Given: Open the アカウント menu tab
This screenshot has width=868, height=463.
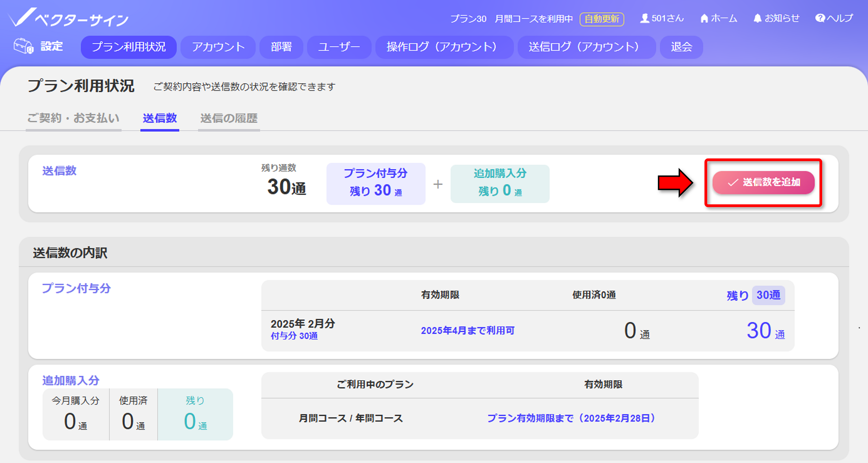Looking at the screenshot, I should 218,47.
